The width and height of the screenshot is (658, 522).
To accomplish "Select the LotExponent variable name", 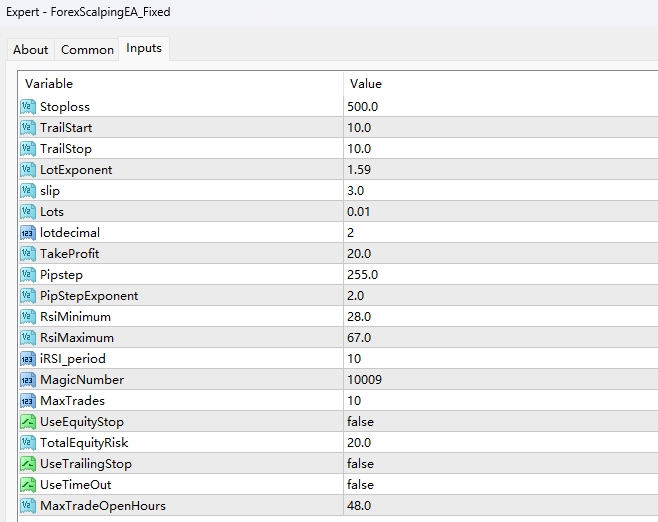I will pos(76,170).
